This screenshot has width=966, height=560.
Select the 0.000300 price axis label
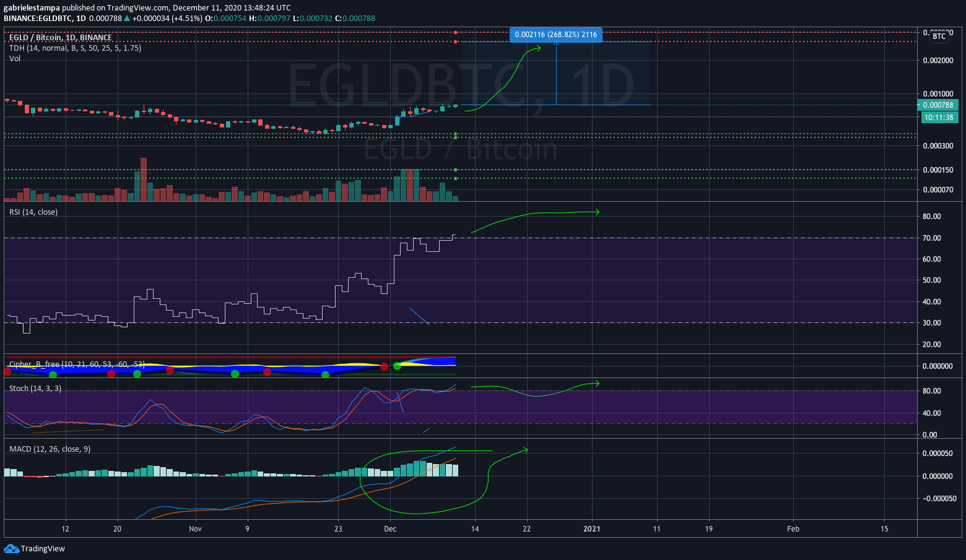pos(938,146)
